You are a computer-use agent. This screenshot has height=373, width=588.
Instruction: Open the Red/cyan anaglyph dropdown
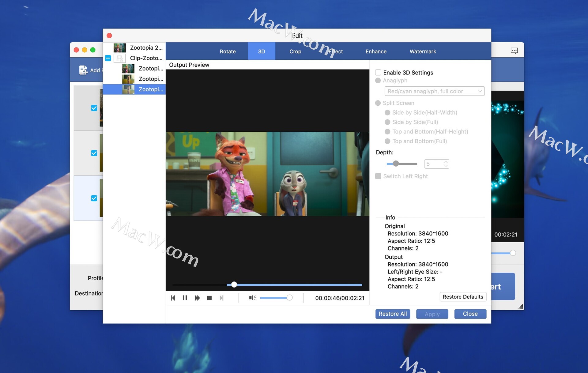(x=434, y=91)
